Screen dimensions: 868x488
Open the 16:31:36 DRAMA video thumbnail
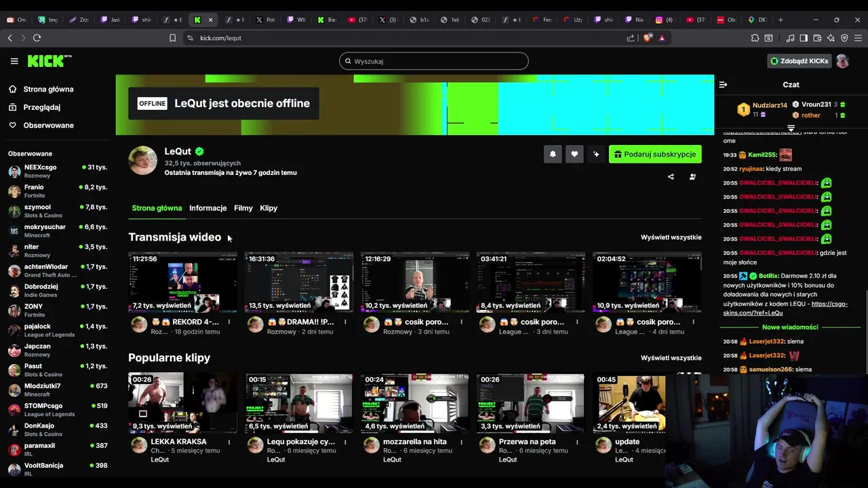(x=299, y=282)
